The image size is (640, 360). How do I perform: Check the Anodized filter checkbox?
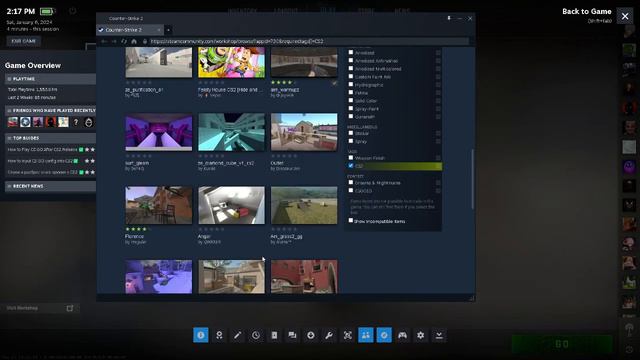coord(351,52)
